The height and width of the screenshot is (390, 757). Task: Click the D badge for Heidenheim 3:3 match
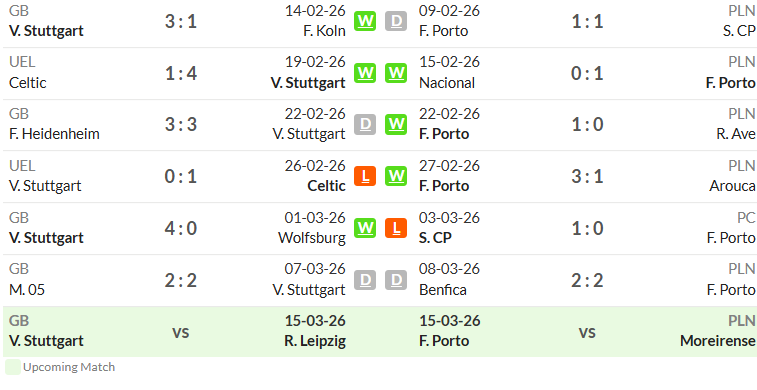pyautogui.click(x=365, y=125)
